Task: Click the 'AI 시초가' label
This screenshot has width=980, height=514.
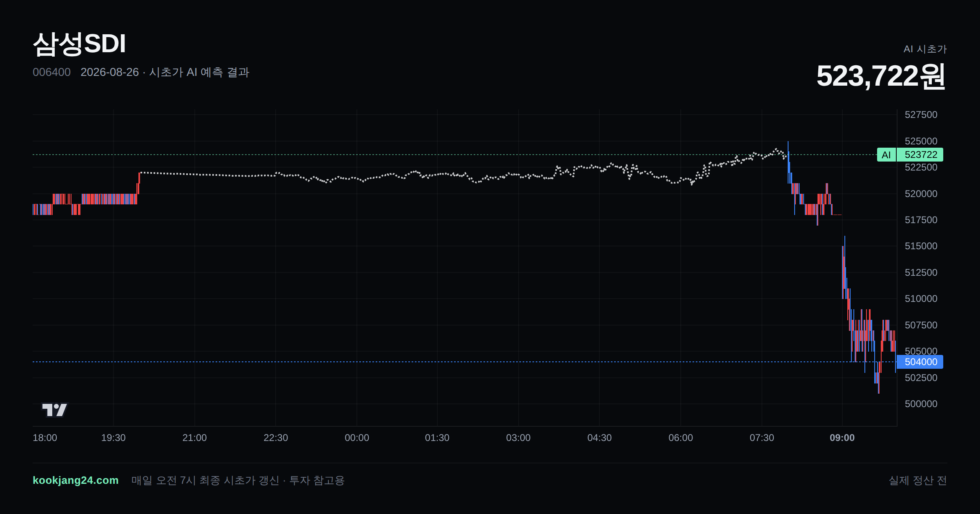Action: pyautogui.click(x=925, y=49)
